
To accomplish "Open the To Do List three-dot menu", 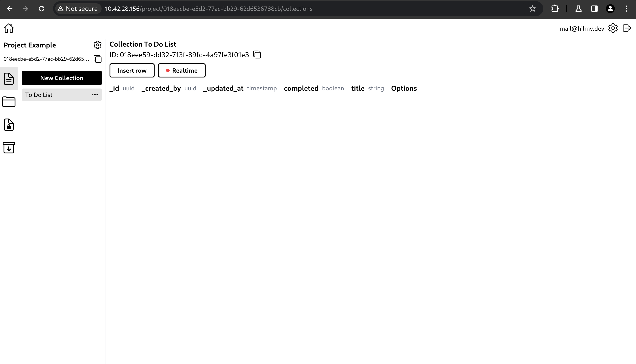I will tap(95, 95).
